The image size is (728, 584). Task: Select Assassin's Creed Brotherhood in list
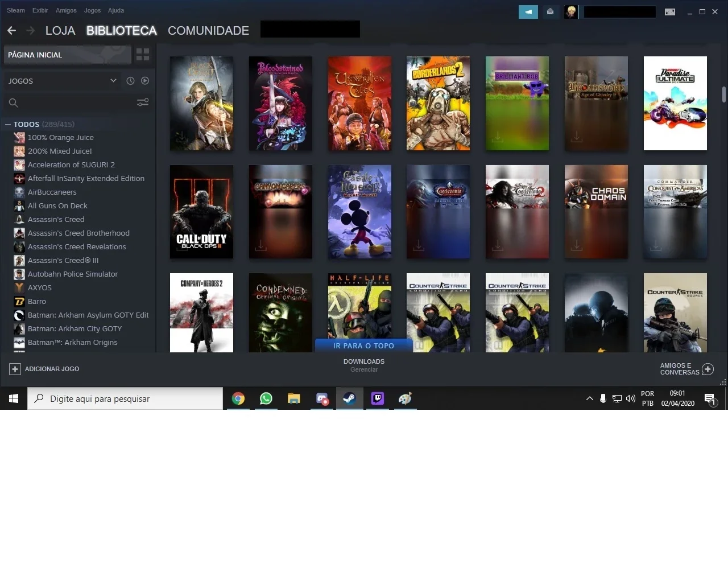click(x=78, y=233)
